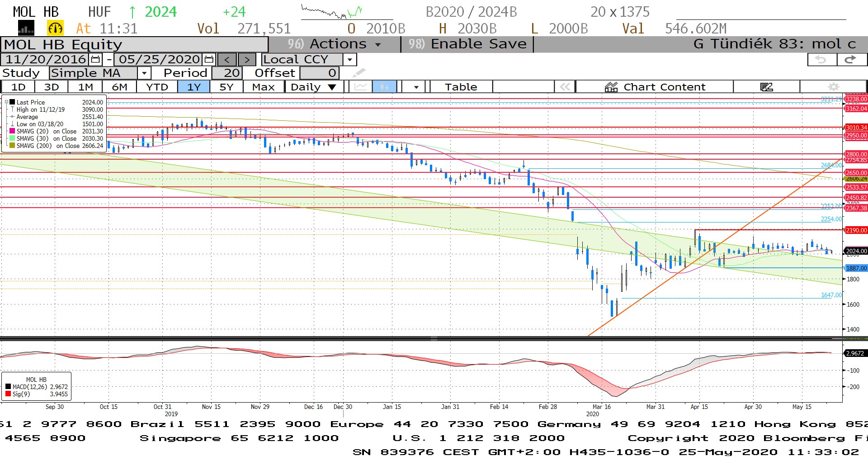Click the SMAVG (30) green color swatch

pos(13,138)
